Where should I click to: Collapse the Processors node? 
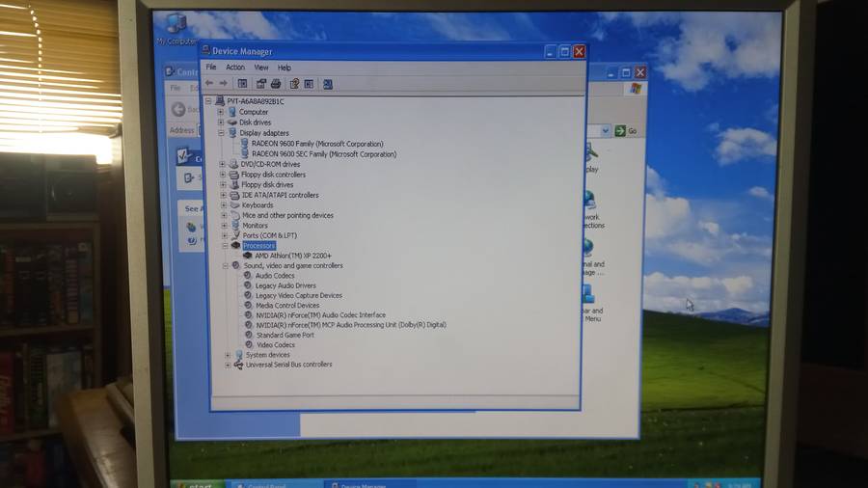[225, 245]
